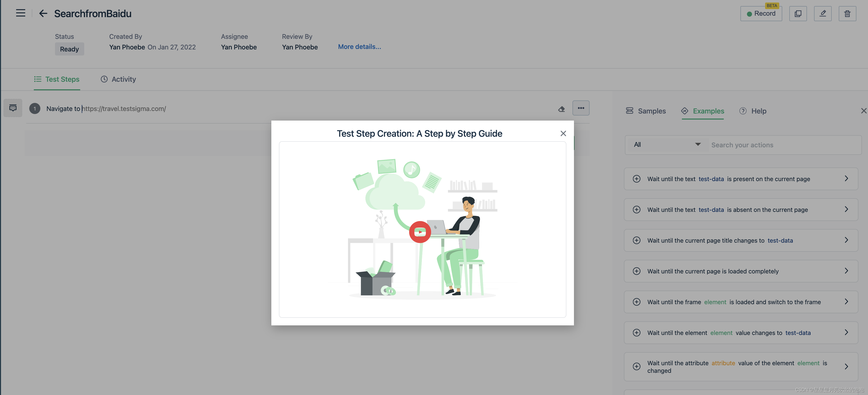Viewport: 868px width, 395px height.
Task: Expand 'page title changes to test-data' example
Action: click(x=846, y=240)
